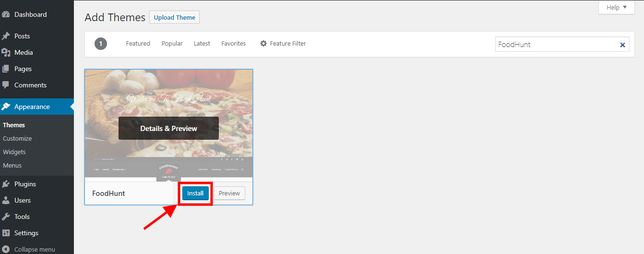The height and width of the screenshot is (254, 644).
Task: Click the Feature Filter gear icon
Action: 263,43
